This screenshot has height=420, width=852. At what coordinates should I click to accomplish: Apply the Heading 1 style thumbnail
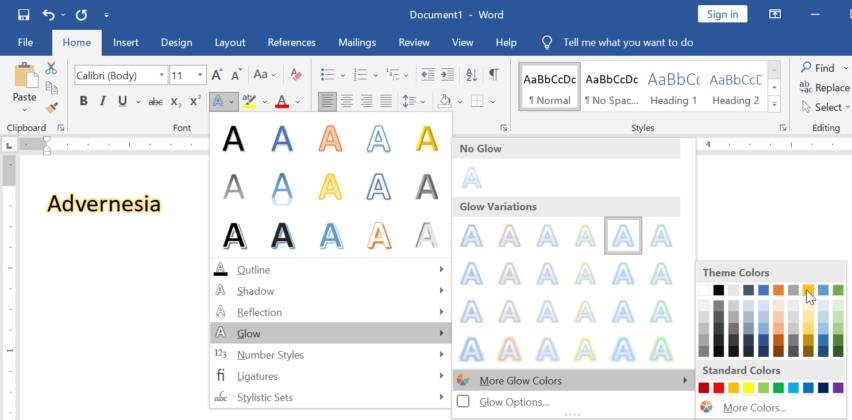673,88
